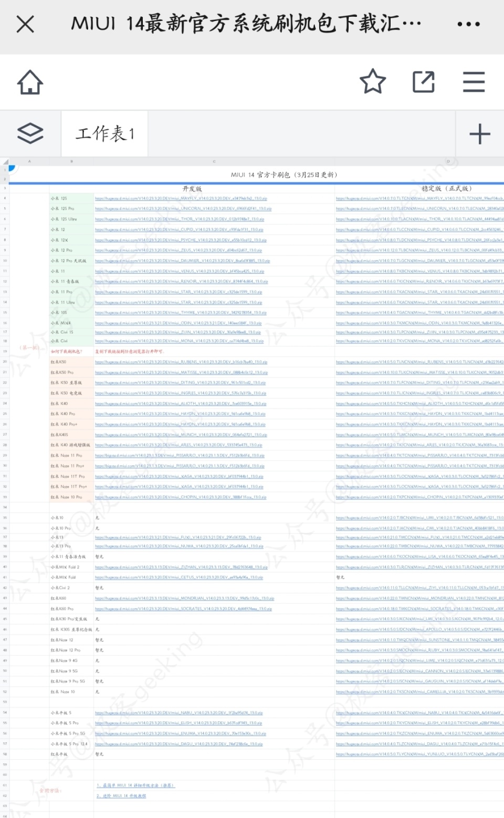Open the MONA dev link for 小米 Civi
This screenshot has width=504, height=818.
coord(179,341)
